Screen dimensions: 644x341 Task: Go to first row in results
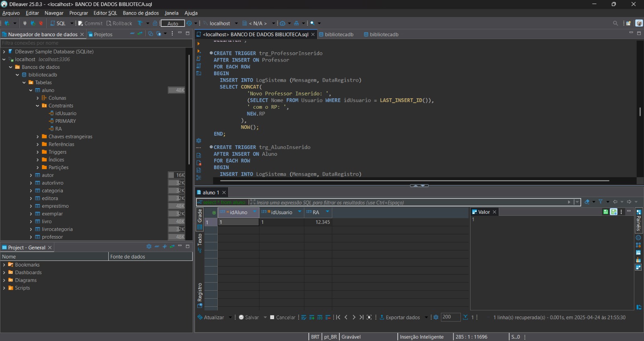(338, 317)
